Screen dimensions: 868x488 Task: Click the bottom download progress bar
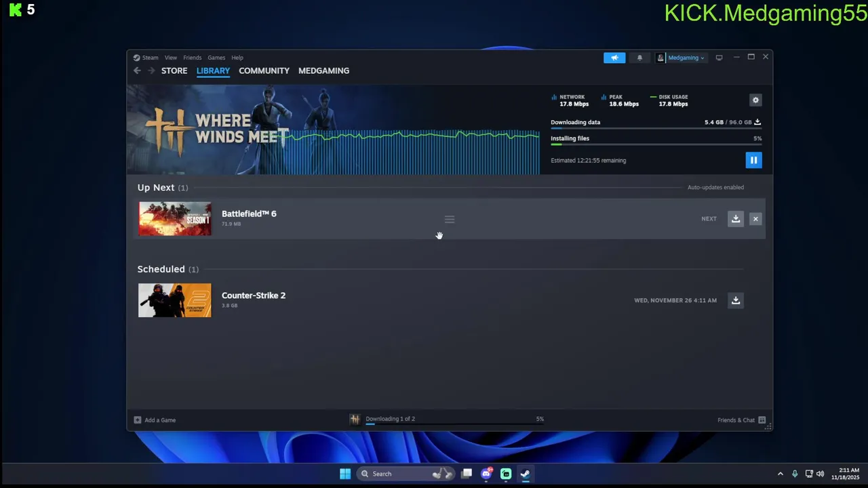coord(454,425)
